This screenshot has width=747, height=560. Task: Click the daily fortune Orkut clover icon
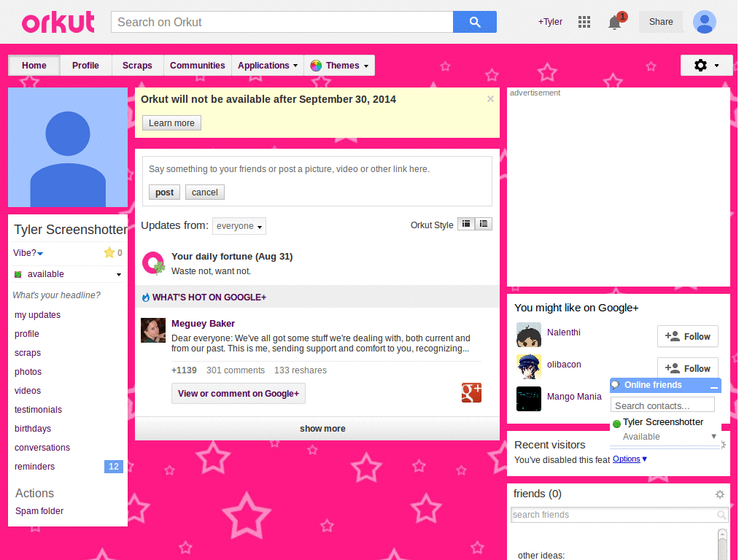[153, 263]
